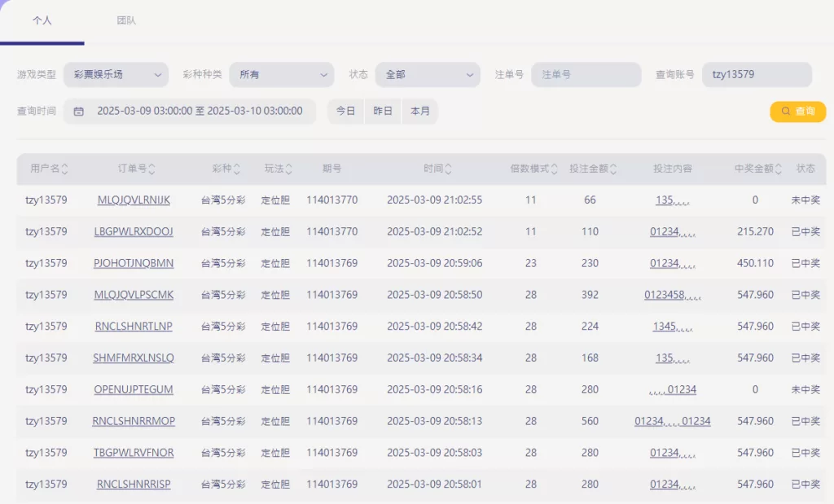Click 已中奖 status for order PJOHOTJNQBMN

805,263
